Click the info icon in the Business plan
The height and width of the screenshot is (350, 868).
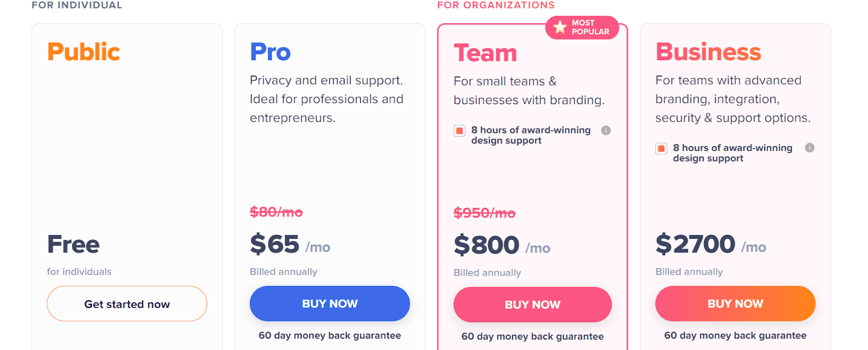tap(809, 148)
